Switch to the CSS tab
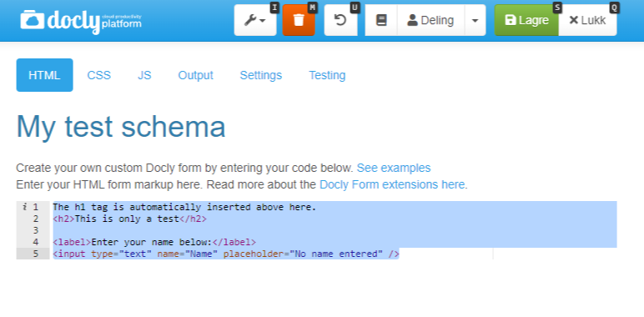The width and height of the screenshot is (644, 317). point(99,75)
